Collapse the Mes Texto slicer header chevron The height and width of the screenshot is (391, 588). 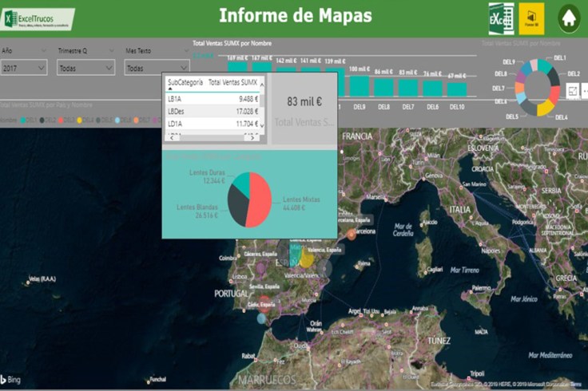tap(186, 50)
